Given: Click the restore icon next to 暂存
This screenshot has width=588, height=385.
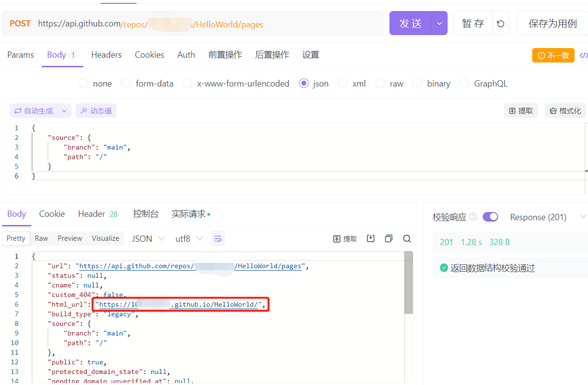Looking at the screenshot, I should [x=500, y=23].
